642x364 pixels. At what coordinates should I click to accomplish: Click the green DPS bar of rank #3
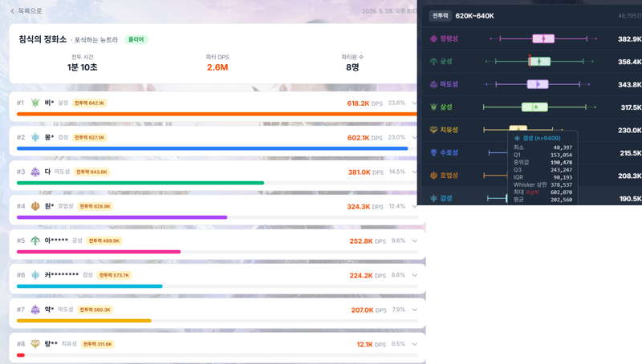coord(140,183)
